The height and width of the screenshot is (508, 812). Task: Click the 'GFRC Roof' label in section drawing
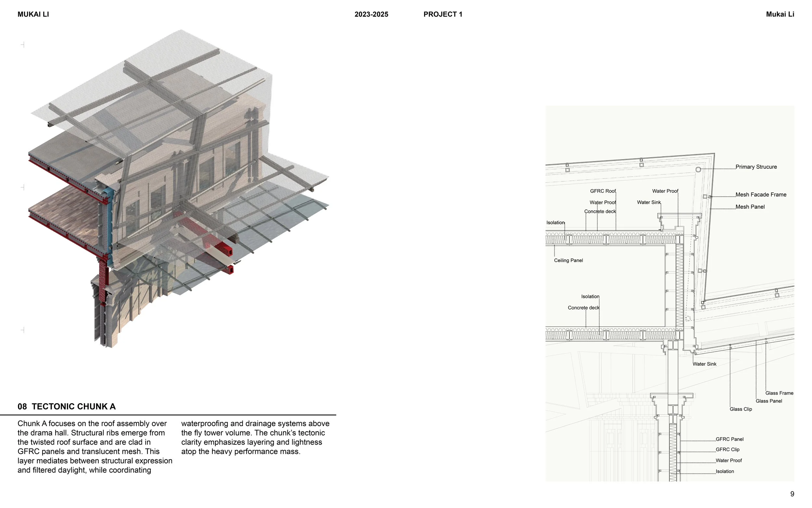(603, 191)
